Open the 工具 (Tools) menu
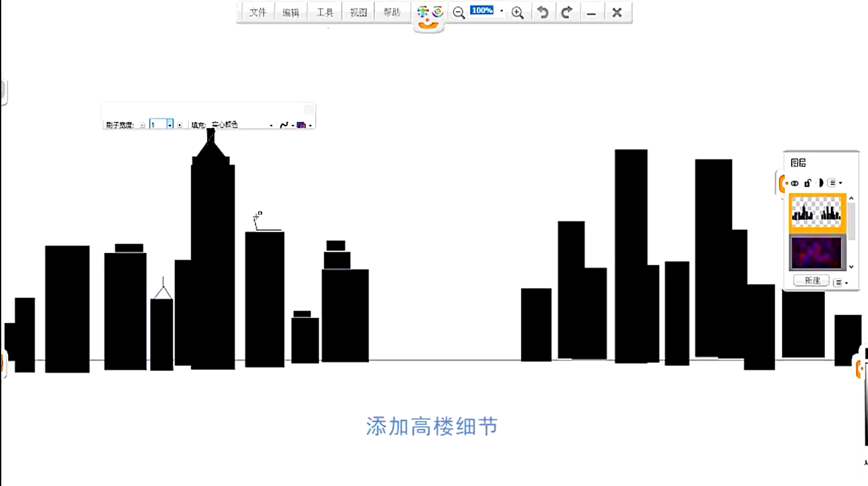The height and width of the screenshot is (486, 868). (x=325, y=12)
